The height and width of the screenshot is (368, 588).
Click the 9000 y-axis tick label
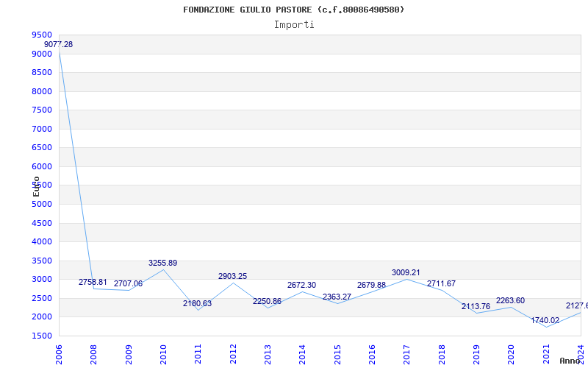click(x=42, y=54)
